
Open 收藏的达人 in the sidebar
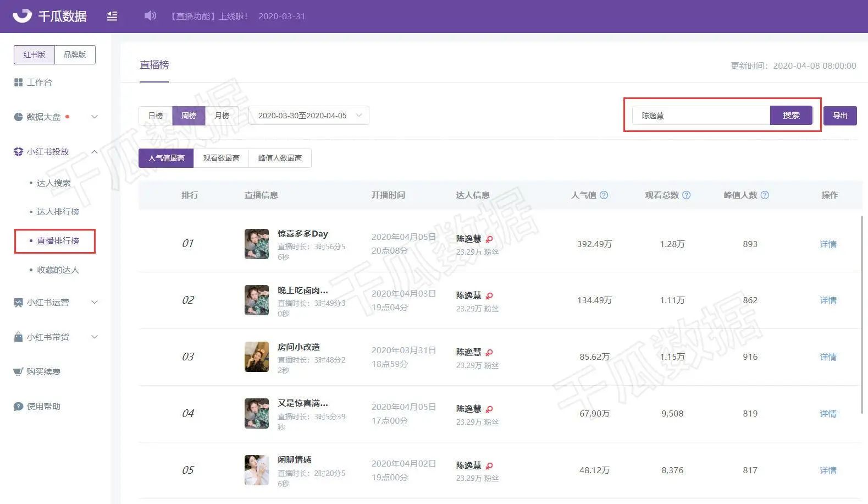click(58, 270)
